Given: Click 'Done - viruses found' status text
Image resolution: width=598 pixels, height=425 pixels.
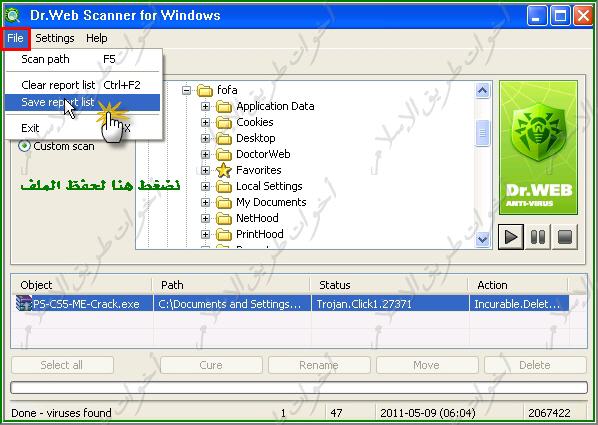Looking at the screenshot, I should [x=61, y=413].
